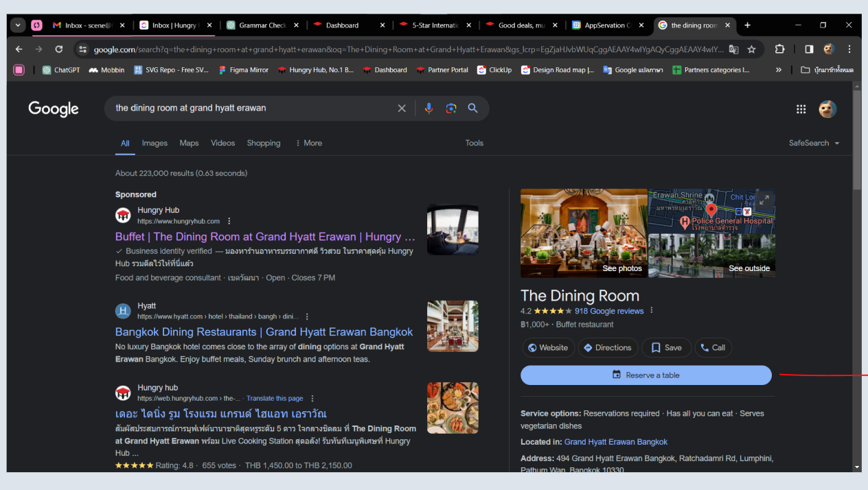This screenshot has width=868, height=490.
Task: Toggle the Chrome side panel icon
Action: point(809,49)
